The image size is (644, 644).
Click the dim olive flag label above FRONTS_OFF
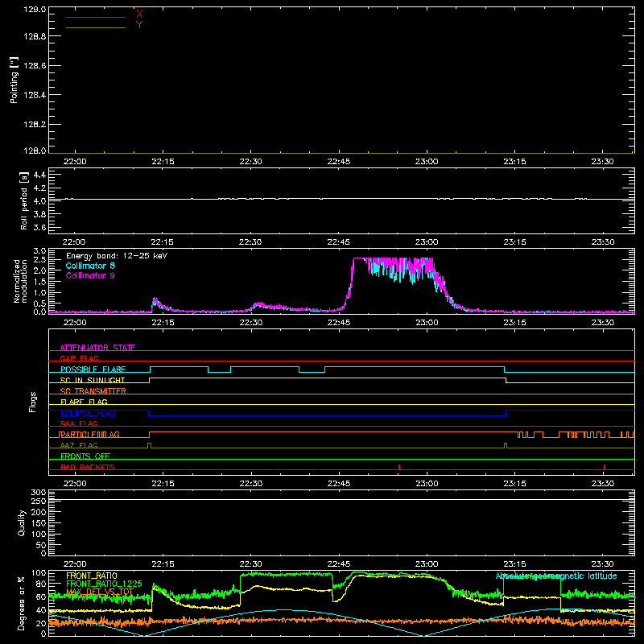(x=79, y=445)
